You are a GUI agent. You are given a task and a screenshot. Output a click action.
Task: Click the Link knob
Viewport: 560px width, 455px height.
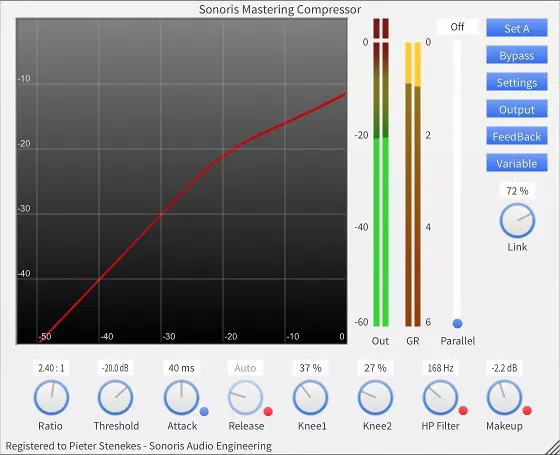[517, 220]
